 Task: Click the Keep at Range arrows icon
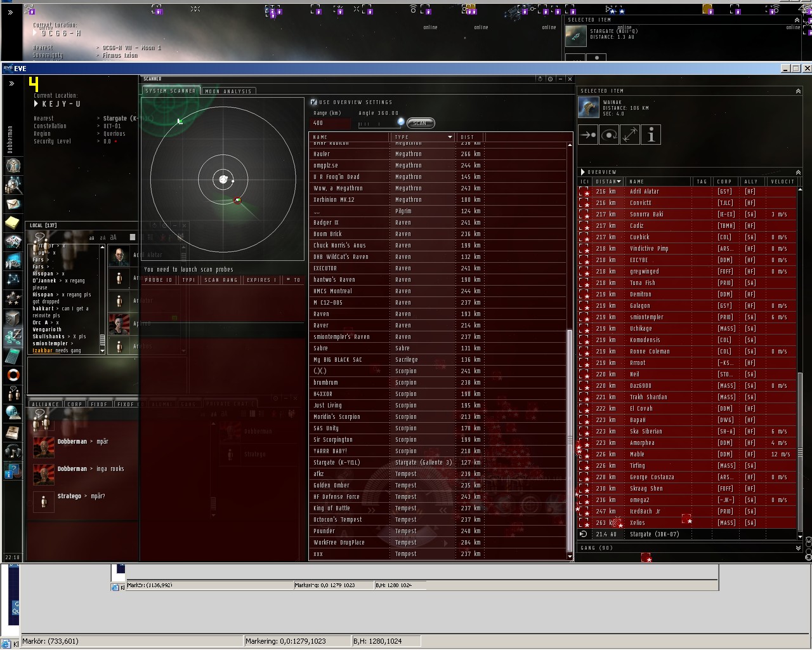(x=630, y=135)
